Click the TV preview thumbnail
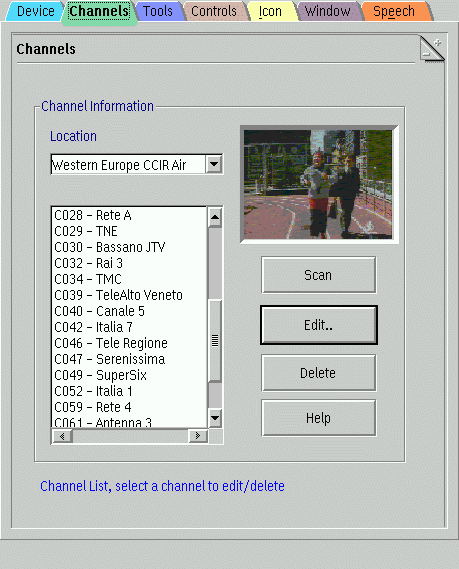This screenshot has height=569, width=459. (318, 184)
